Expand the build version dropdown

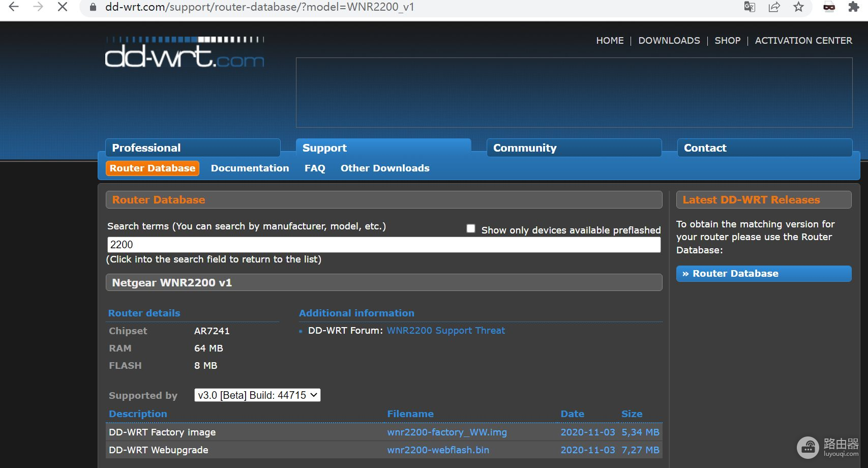(x=257, y=395)
